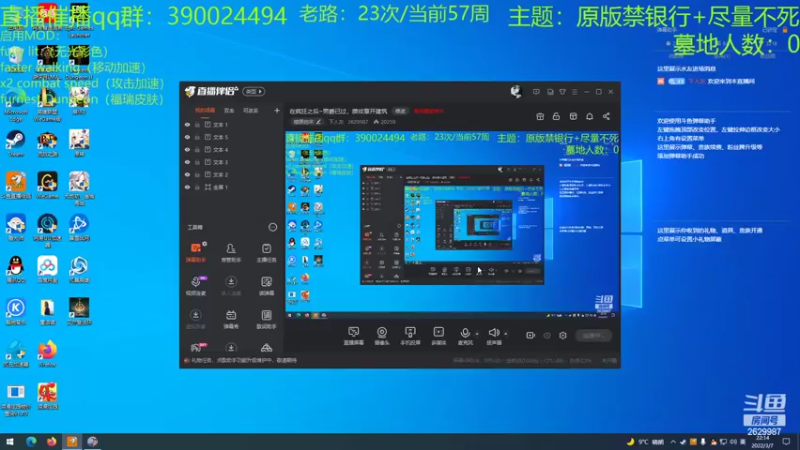Image resolution: width=800 pixels, height=450 pixels.
Task: Collapse the 工具箱 toolbox section circle button
Action: (273, 227)
